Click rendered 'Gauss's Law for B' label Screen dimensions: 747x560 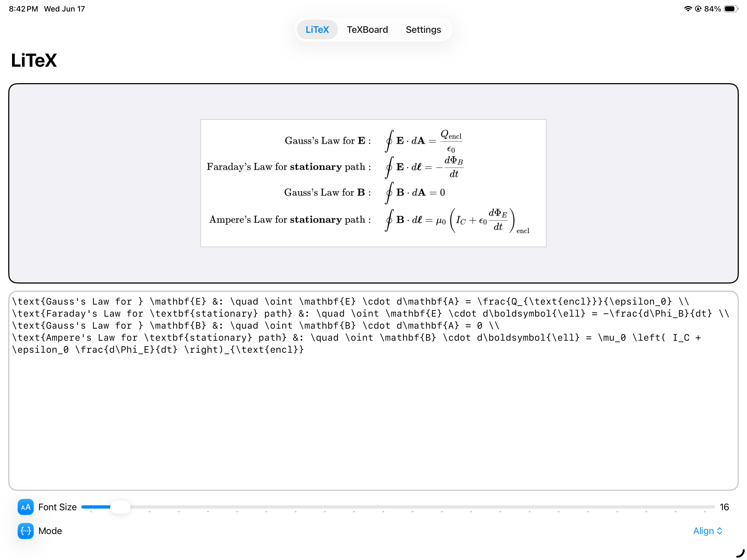click(x=328, y=192)
